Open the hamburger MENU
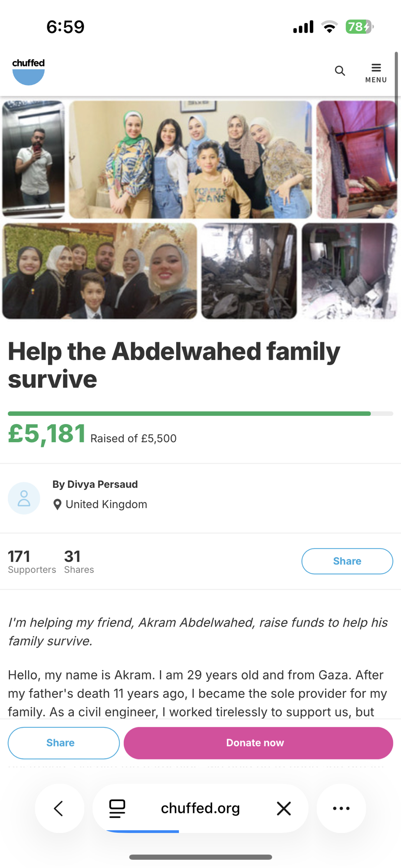Image resolution: width=401 pixels, height=868 pixels. [x=376, y=73]
